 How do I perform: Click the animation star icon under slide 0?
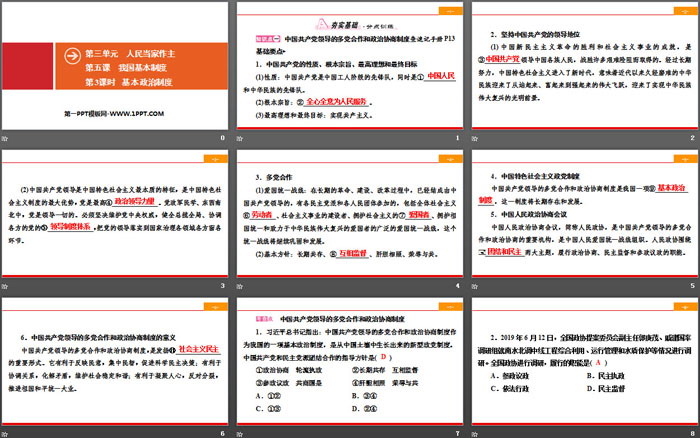coord(5,138)
